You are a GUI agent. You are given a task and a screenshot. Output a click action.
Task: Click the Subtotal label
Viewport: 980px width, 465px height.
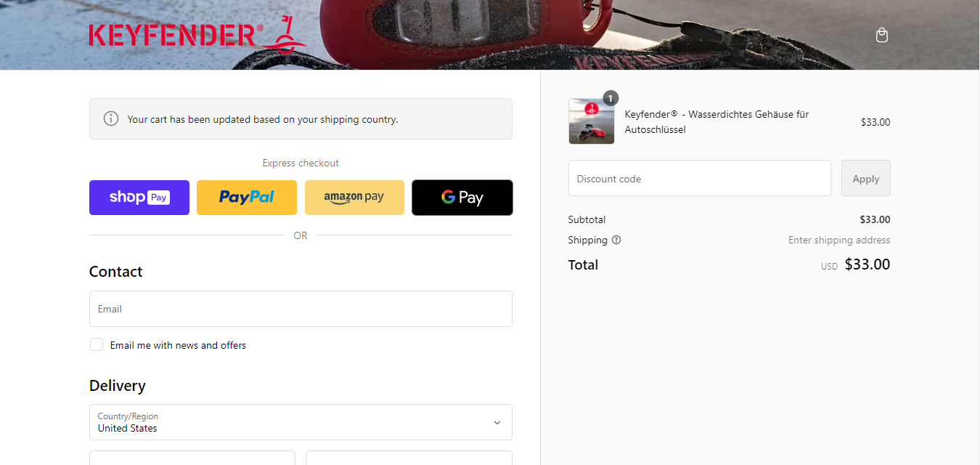(587, 219)
